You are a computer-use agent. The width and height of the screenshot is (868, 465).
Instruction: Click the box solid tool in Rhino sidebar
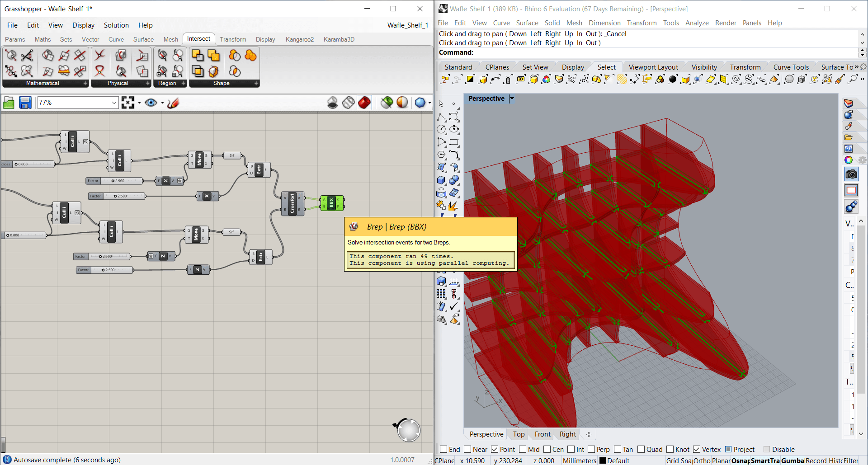click(441, 180)
